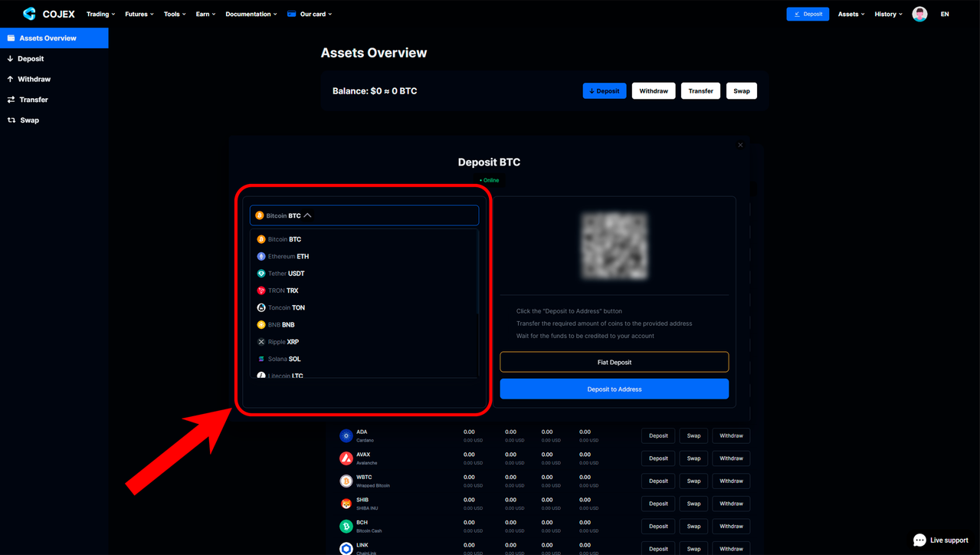
Task: Click Transfer button in balance bar
Action: tap(700, 90)
